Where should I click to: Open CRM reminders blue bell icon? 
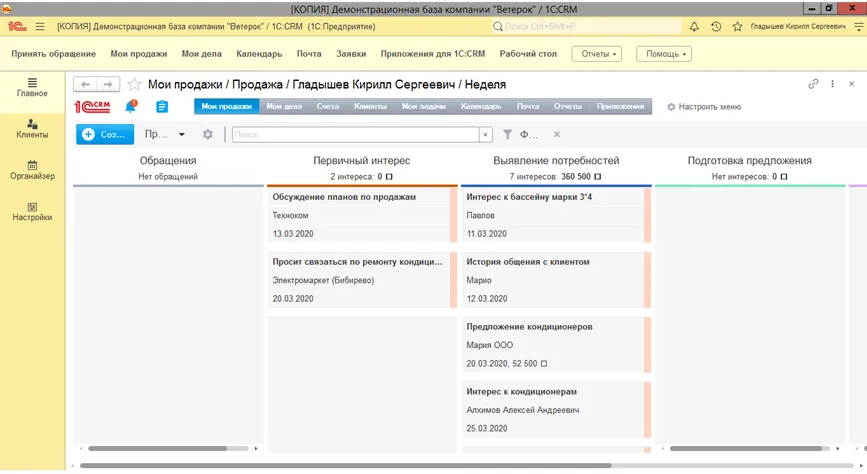tap(130, 106)
